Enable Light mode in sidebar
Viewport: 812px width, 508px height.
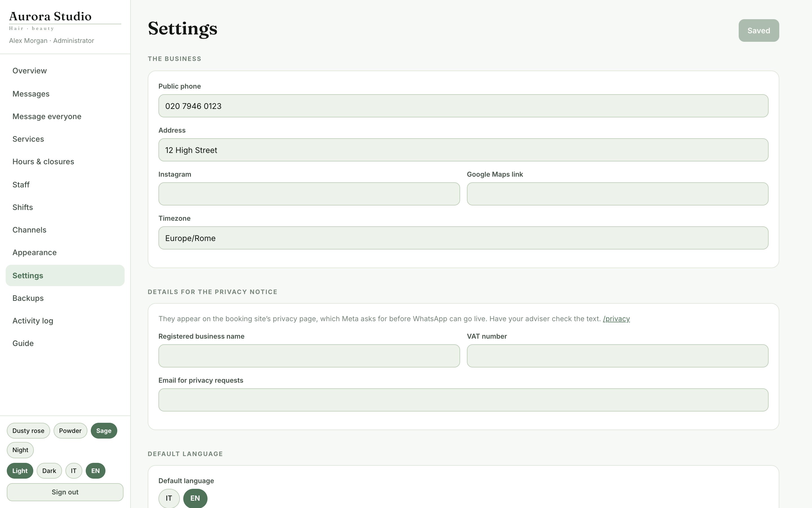click(x=20, y=471)
